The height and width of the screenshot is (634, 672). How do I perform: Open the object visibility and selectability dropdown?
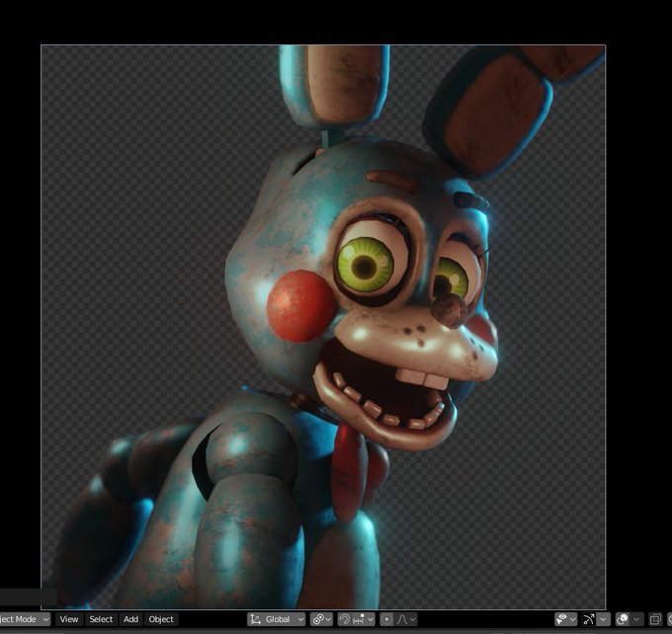(x=565, y=619)
